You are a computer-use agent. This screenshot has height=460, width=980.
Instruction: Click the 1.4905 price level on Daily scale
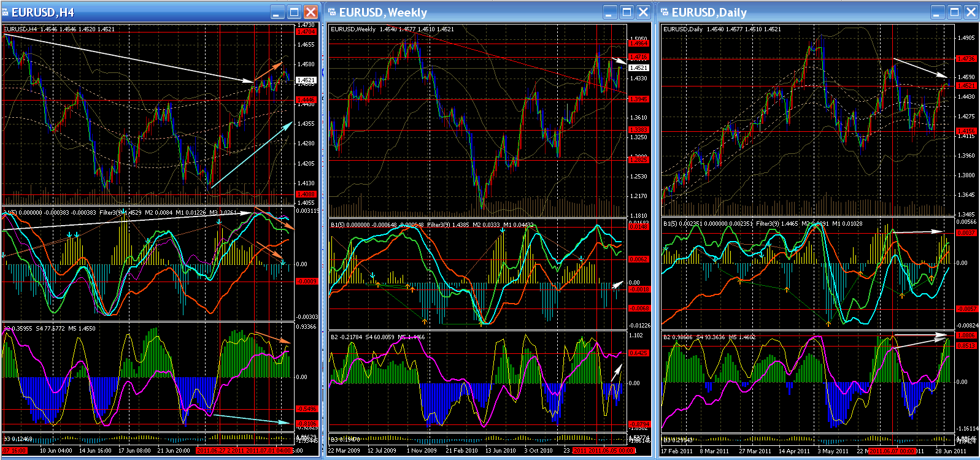tap(966, 38)
